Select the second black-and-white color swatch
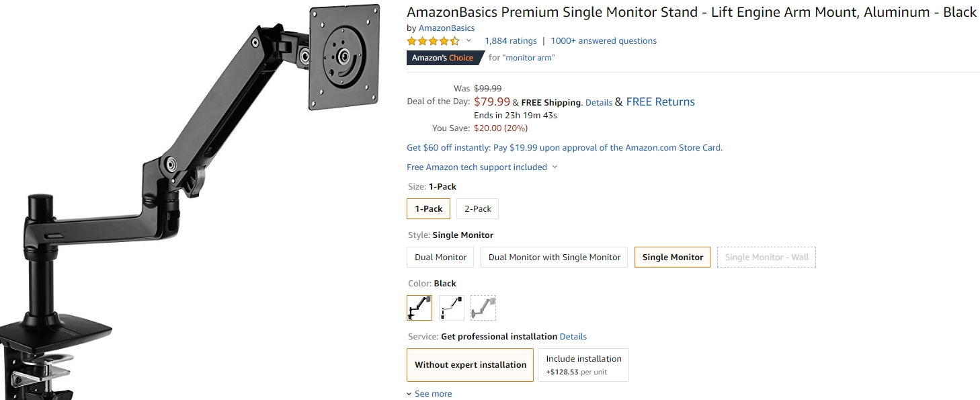The image size is (980, 400). coord(452,308)
